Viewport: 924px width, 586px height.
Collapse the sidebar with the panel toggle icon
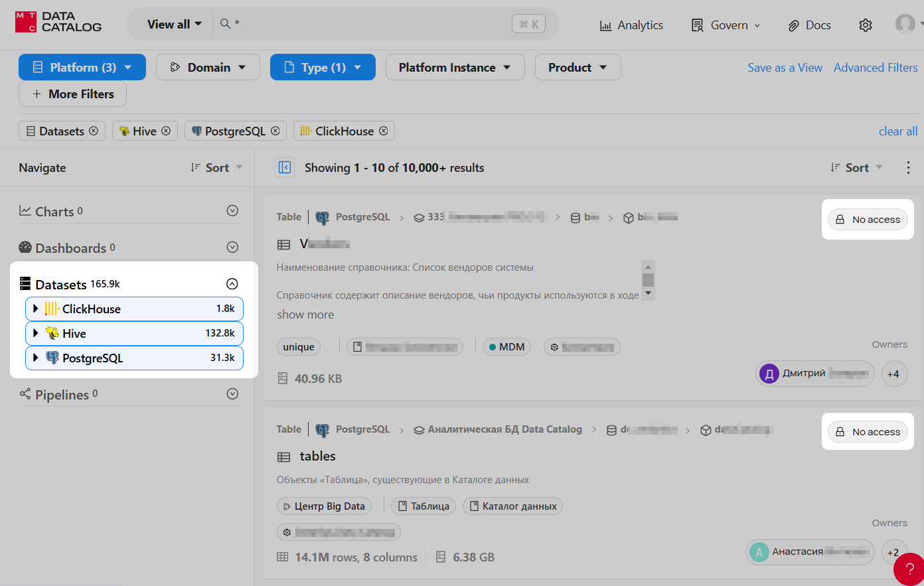point(285,167)
